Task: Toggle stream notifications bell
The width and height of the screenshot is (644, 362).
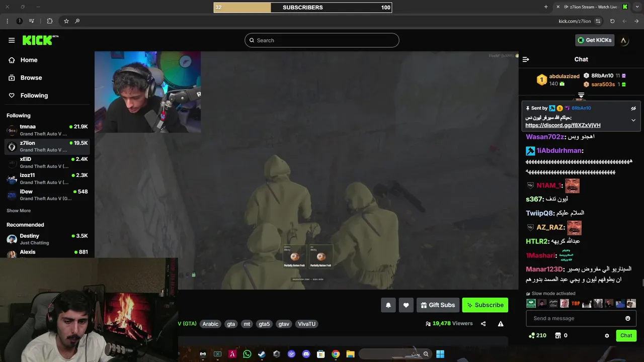Action: [x=388, y=305]
